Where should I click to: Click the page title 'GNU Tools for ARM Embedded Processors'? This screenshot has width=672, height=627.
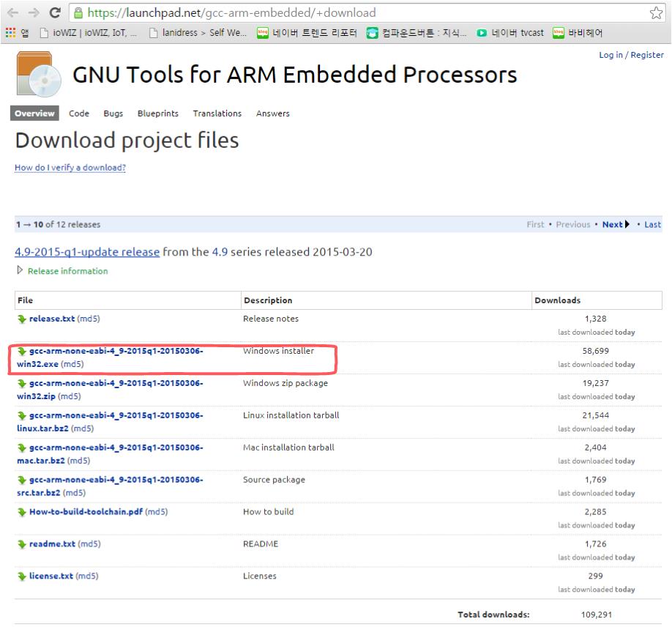click(295, 75)
